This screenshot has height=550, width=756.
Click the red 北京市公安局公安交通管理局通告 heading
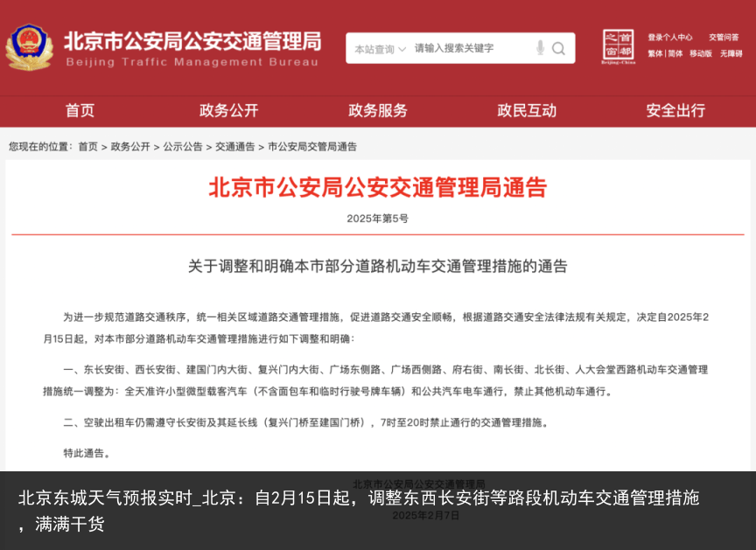pos(377,187)
